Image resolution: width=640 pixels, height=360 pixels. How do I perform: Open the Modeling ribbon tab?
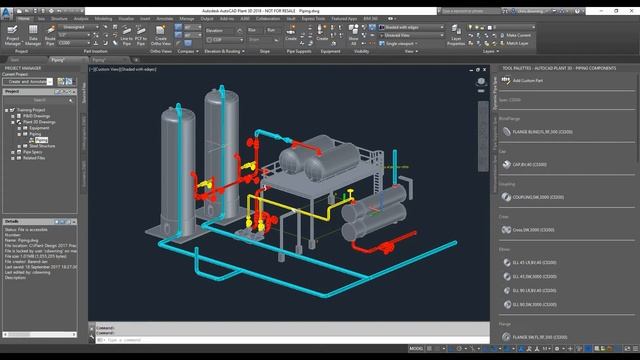tap(103, 19)
